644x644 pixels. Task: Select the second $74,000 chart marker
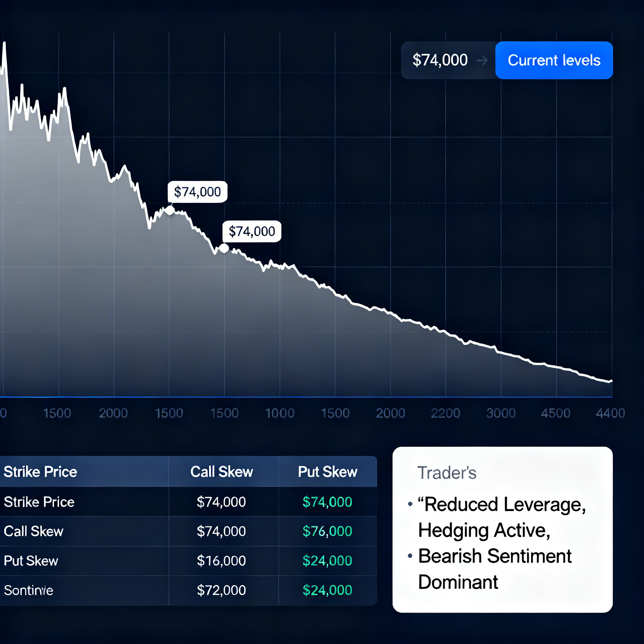pyautogui.click(x=252, y=231)
